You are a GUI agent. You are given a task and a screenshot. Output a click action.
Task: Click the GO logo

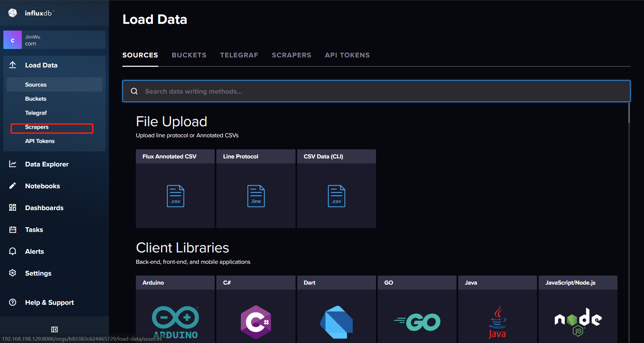(417, 322)
